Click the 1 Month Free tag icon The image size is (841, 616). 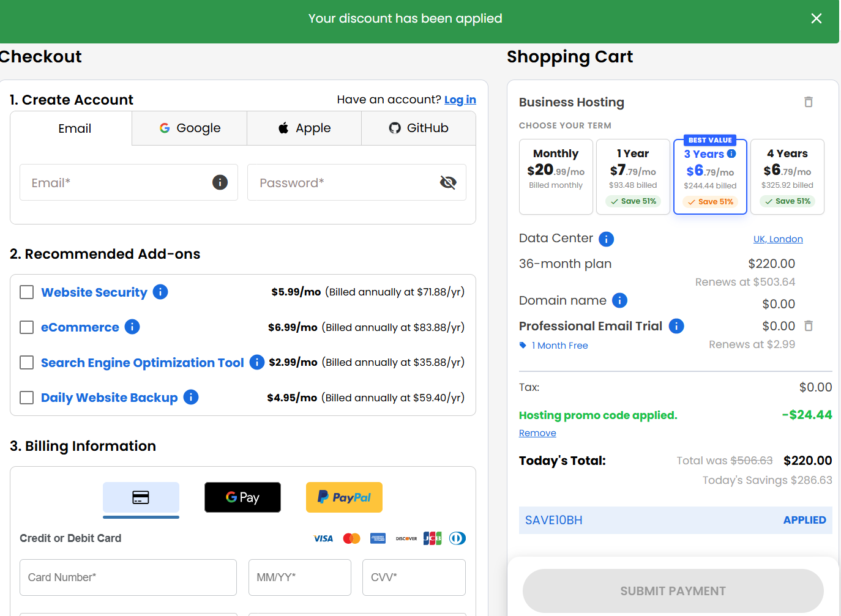523,345
